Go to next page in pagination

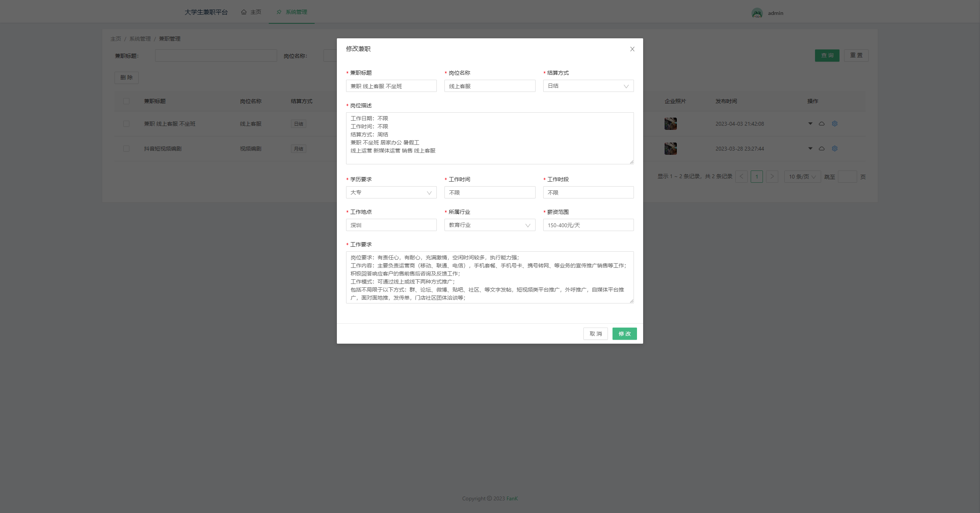point(772,177)
